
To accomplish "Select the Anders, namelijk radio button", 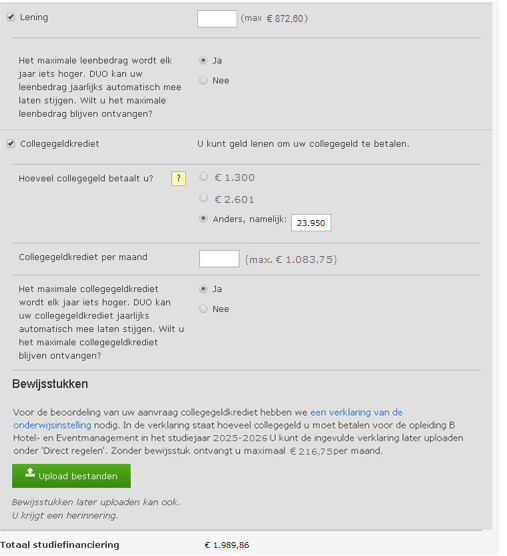I will click(x=203, y=218).
